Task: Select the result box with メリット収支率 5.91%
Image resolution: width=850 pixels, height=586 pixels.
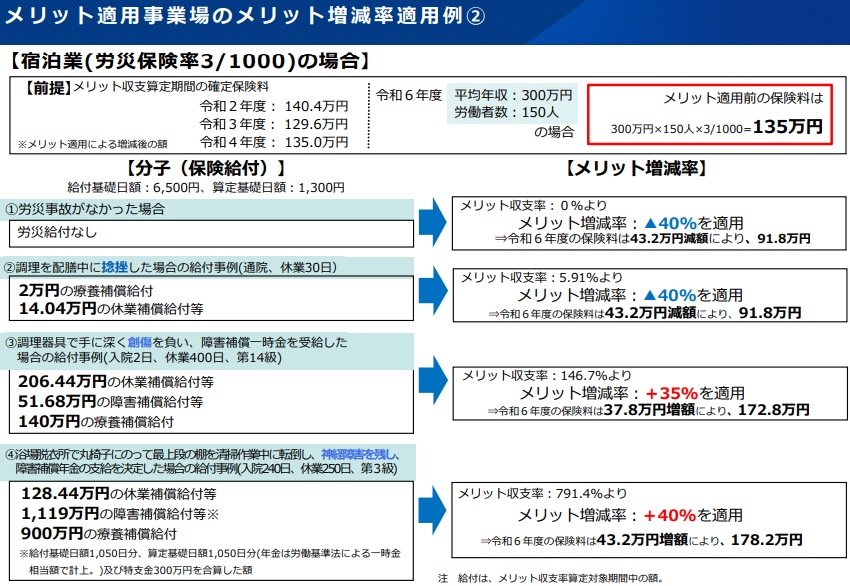Action: [634, 295]
